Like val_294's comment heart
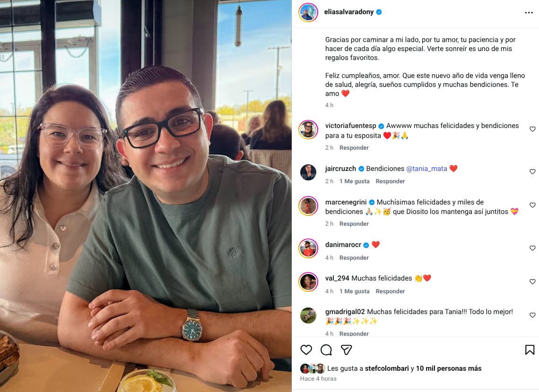Image resolution: width=539 pixels, height=392 pixels. coord(532,282)
